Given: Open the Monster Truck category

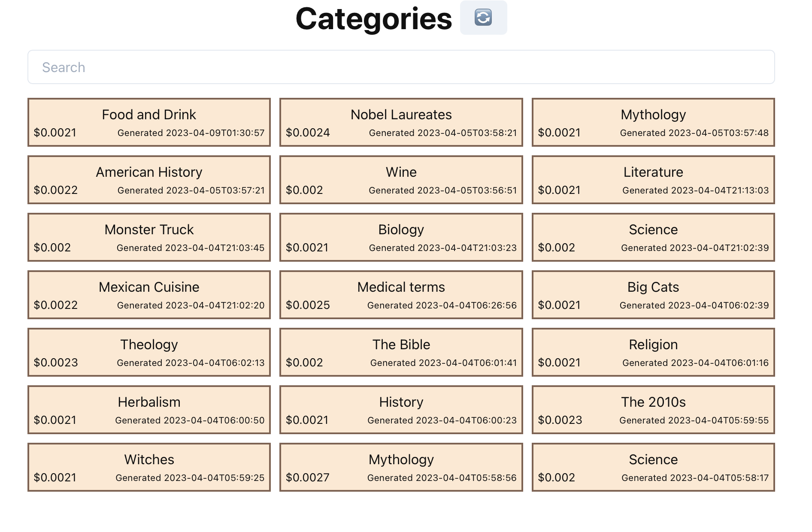Looking at the screenshot, I should pos(149,237).
